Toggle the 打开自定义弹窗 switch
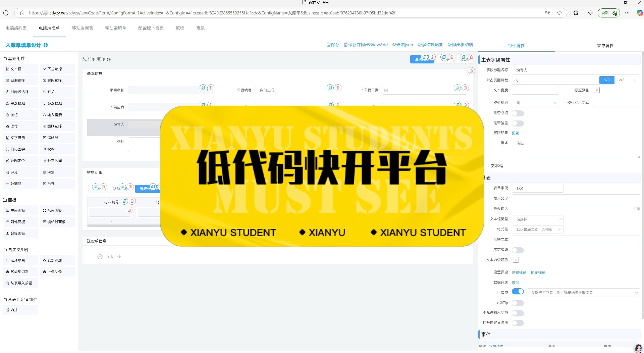The image size is (644, 353). click(x=518, y=323)
